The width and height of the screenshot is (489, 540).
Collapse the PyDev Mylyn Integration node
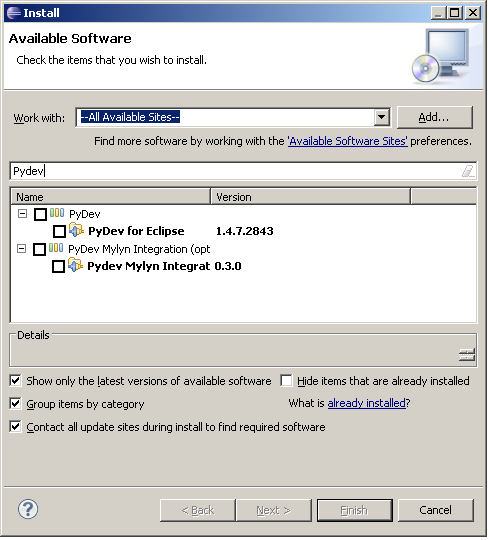[x=21, y=248]
